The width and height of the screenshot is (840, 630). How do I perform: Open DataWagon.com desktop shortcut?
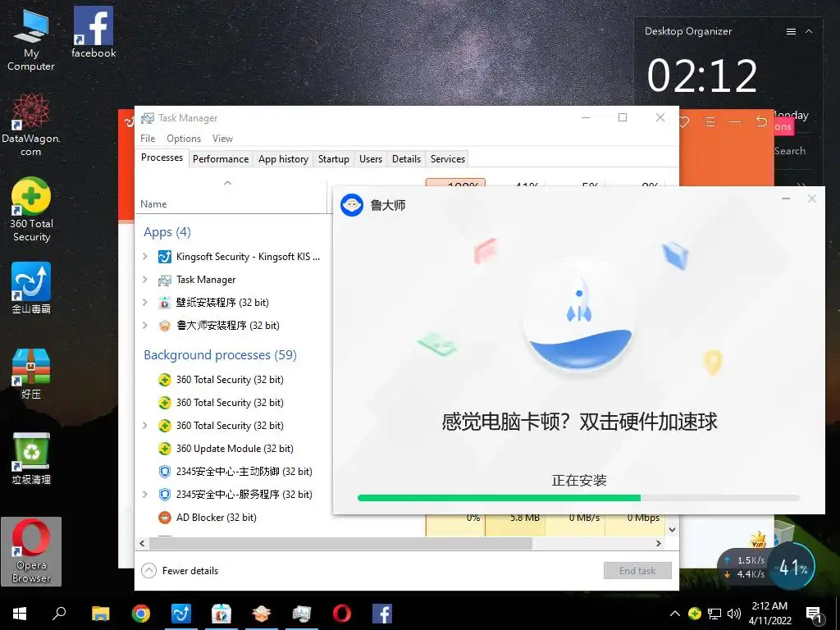pyautogui.click(x=31, y=125)
